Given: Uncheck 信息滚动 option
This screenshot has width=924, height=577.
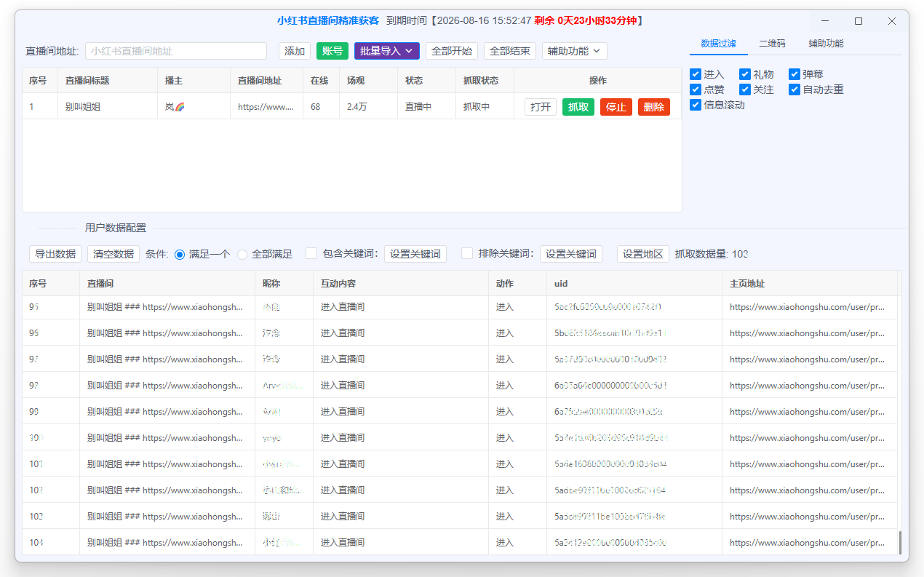Looking at the screenshot, I should tap(696, 105).
